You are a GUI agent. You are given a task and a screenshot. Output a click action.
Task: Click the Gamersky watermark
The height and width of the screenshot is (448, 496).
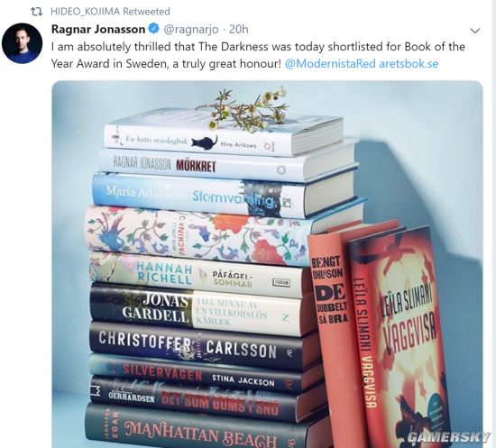448,437
